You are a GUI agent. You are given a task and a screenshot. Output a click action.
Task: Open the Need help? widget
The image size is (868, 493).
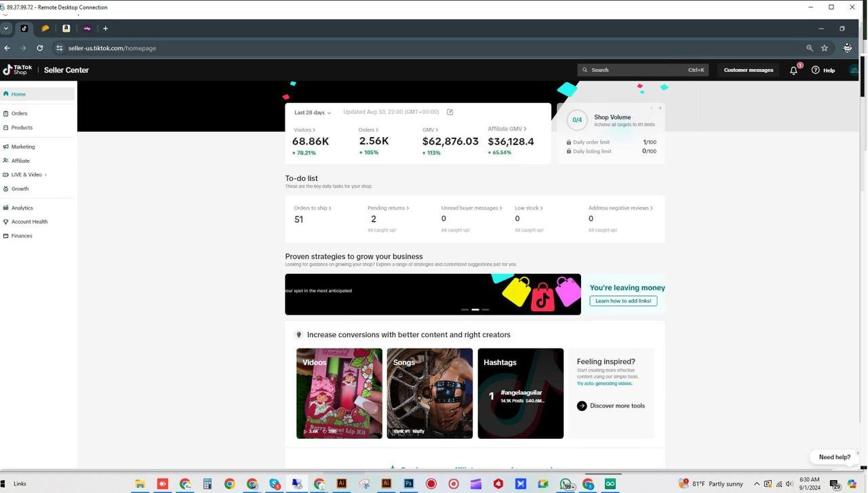(834, 457)
